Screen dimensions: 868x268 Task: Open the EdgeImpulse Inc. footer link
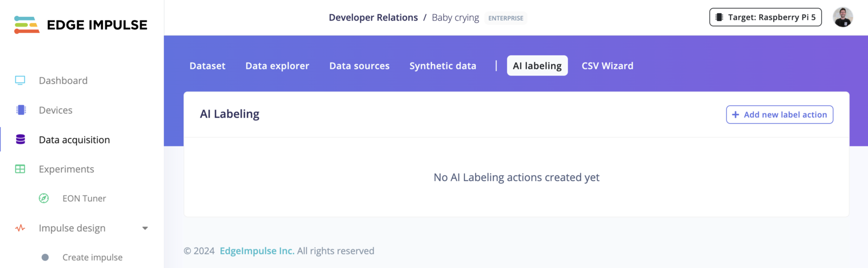[x=257, y=251]
